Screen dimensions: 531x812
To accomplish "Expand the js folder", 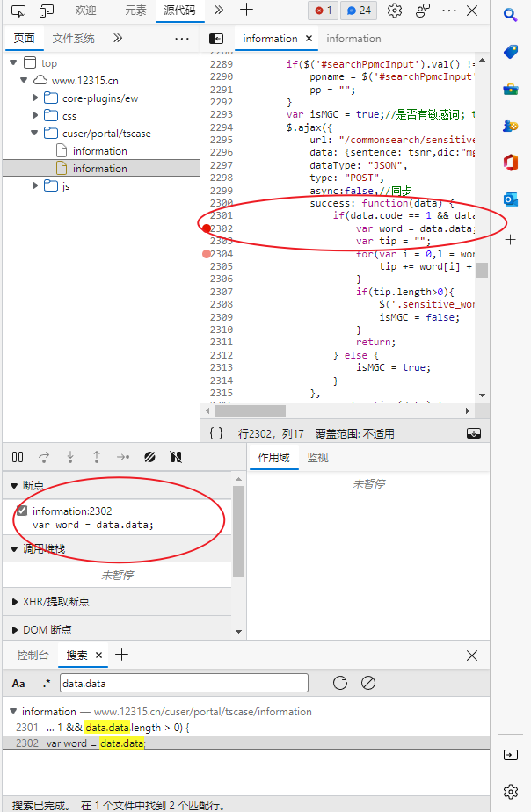I will coord(34,186).
